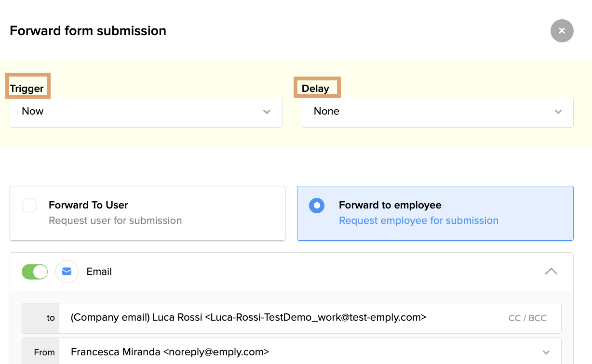Turn off the green Email toggle switch

click(35, 272)
